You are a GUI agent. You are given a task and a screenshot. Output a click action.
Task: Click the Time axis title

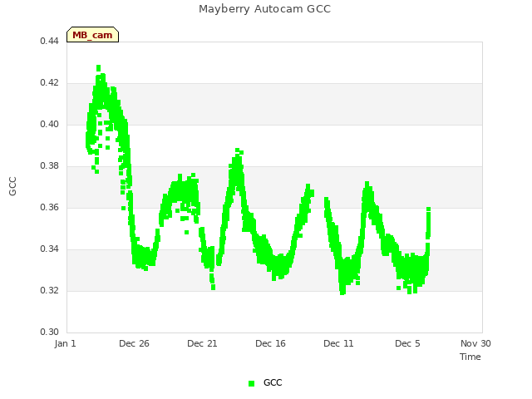(470, 357)
